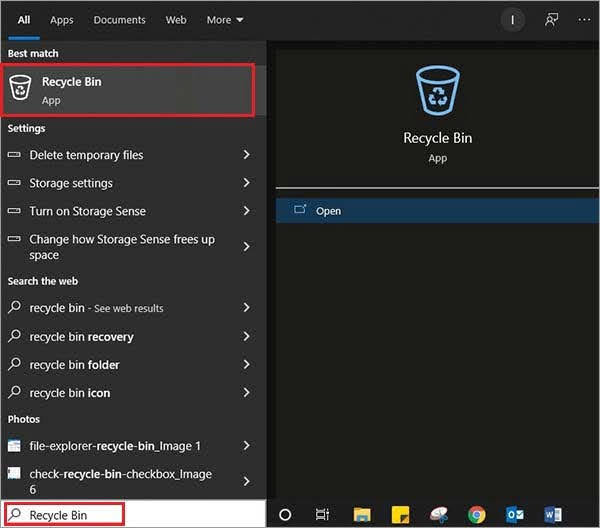Viewport: 600px width, 528px height.
Task: Open the three-dots options menu
Action: pos(584,20)
